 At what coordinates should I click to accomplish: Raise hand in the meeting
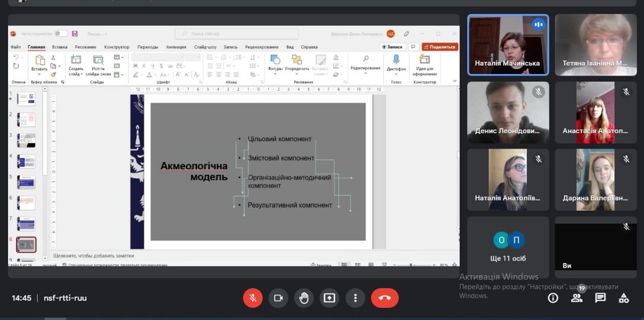pos(304,298)
